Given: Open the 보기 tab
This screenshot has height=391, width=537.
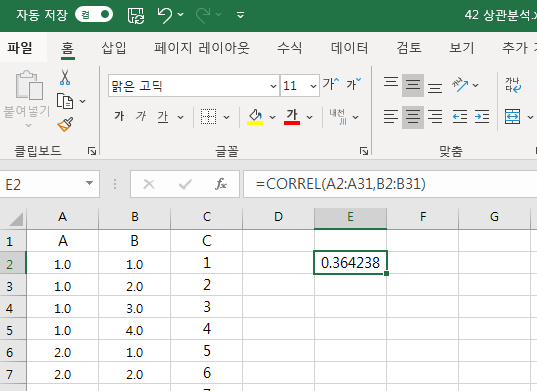Looking at the screenshot, I should pyautogui.click(x=462, y=47).
